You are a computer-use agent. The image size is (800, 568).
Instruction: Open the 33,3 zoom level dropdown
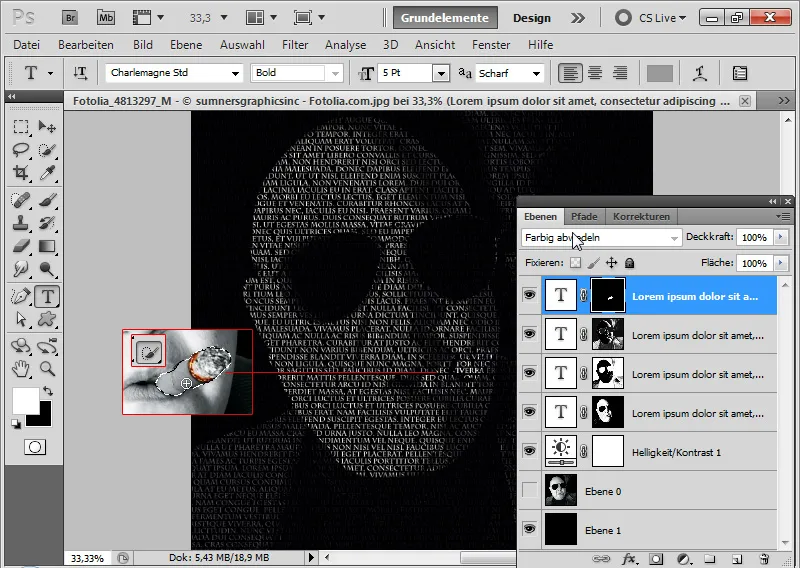pos(224,18)
